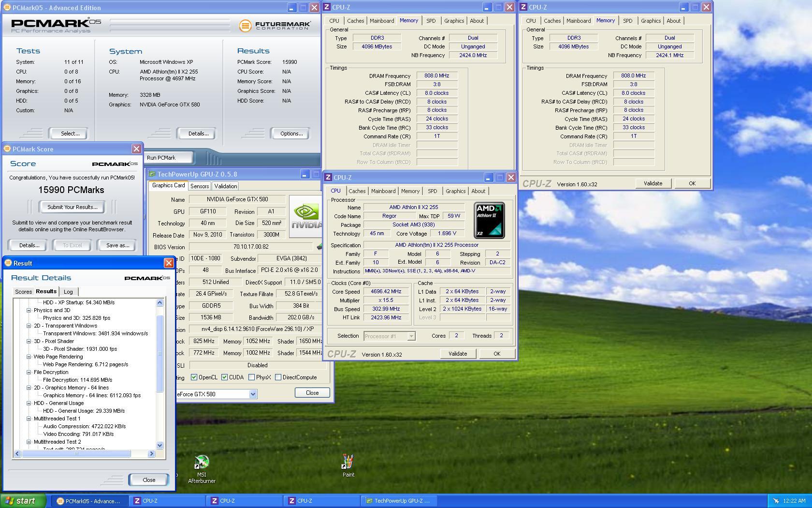
Task: Click the Futuremark Corporation logo
Action: pos(275,25)
